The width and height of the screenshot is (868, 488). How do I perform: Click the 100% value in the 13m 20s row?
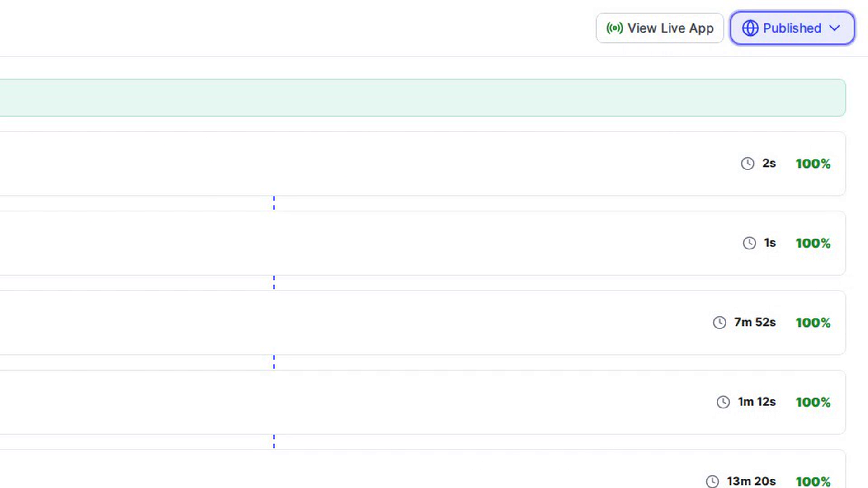(x=813, y=482)
